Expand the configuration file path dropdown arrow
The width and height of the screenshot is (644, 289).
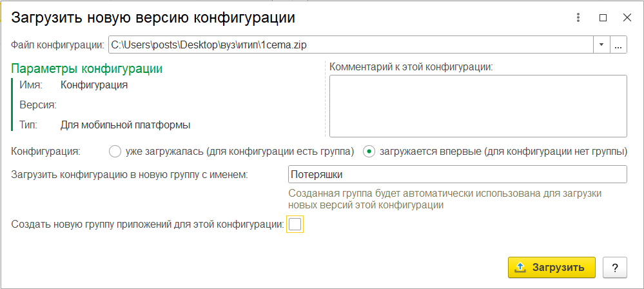(601, 45)
